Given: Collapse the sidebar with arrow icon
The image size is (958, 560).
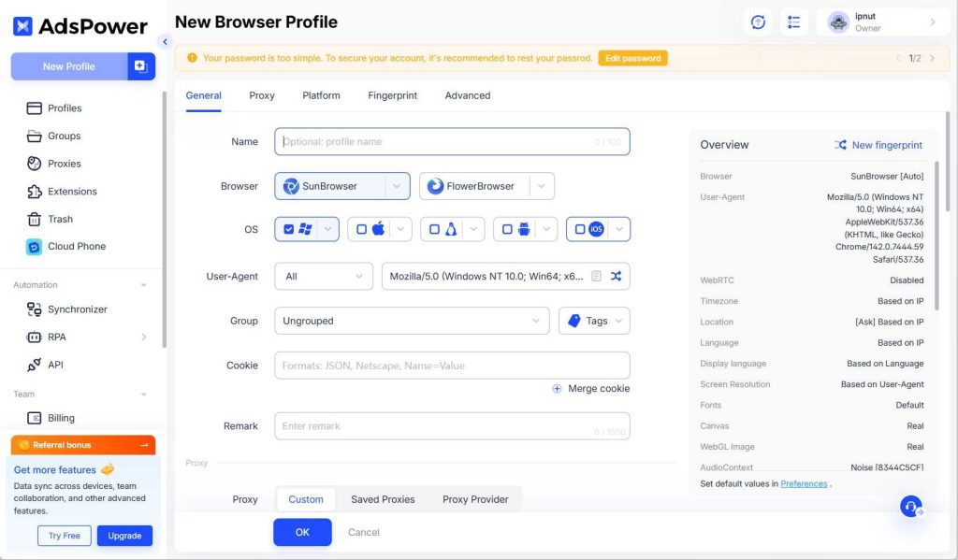Looking at the screenshot, I should (165, 41).
